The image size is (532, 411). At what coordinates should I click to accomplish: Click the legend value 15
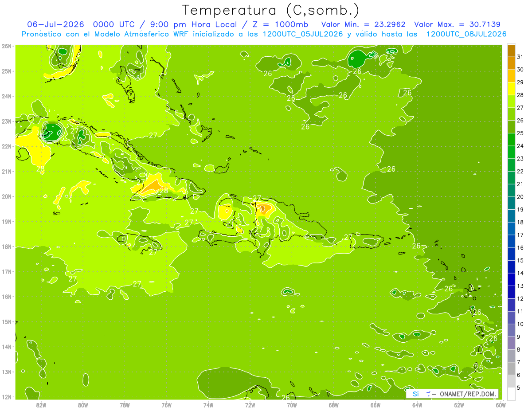(x=520, y=260)
